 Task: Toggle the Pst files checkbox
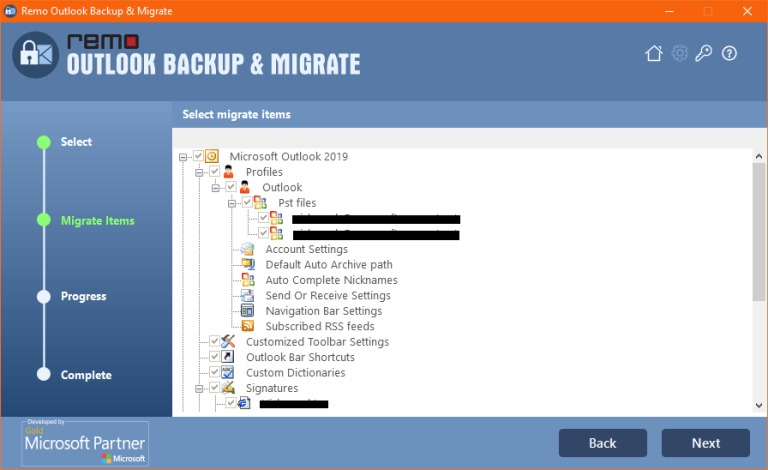[x=247, y=202]
